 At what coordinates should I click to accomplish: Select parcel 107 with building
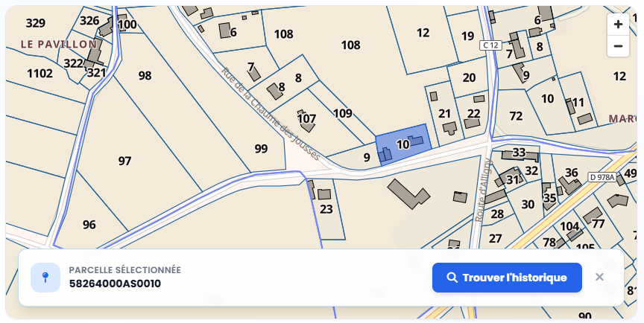306,119
